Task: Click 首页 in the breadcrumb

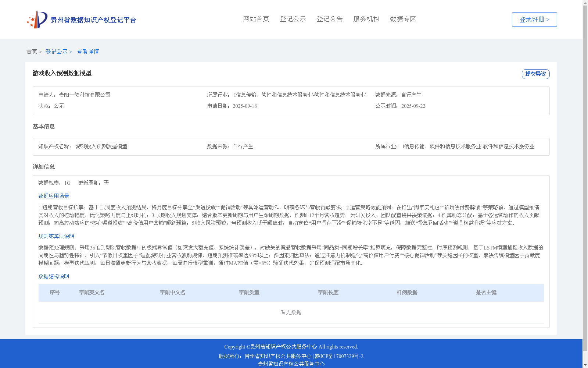Action: 32,52
